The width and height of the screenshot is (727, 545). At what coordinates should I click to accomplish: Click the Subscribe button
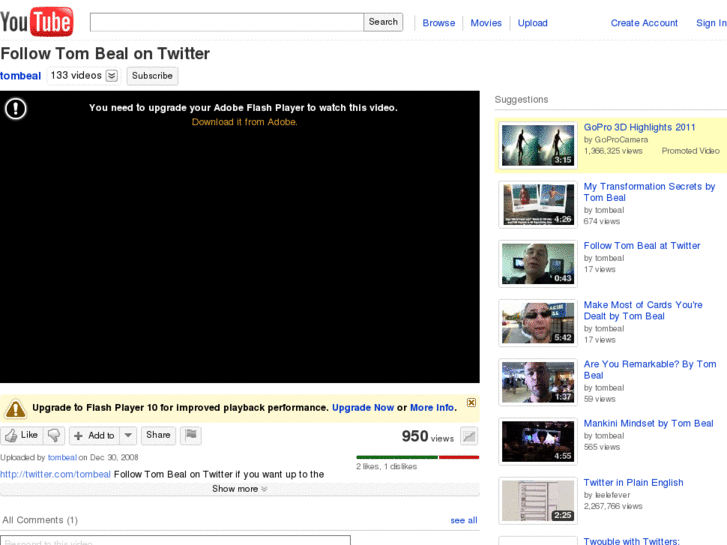click(x=152, y=76)
